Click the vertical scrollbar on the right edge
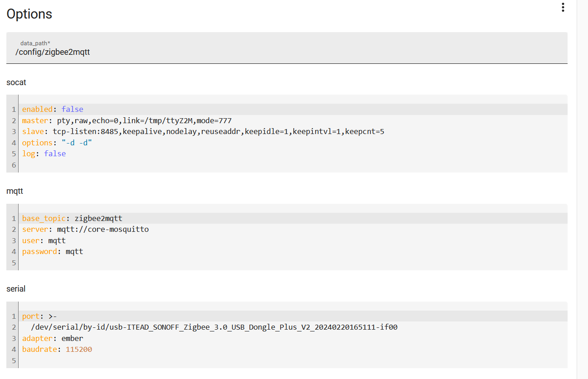Image resolution: width=588 pixels, height=379 pixels. 582,181
